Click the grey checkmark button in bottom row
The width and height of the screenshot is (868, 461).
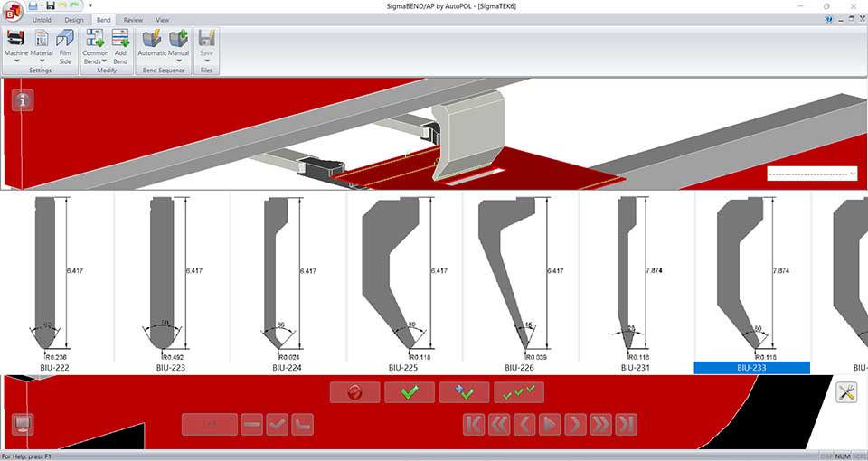(278, 425)
